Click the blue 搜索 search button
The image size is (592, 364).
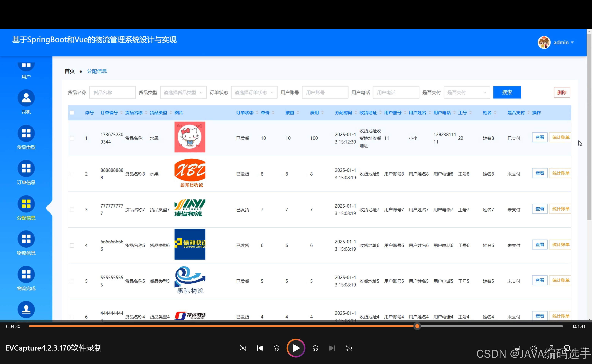coord(507,93)
